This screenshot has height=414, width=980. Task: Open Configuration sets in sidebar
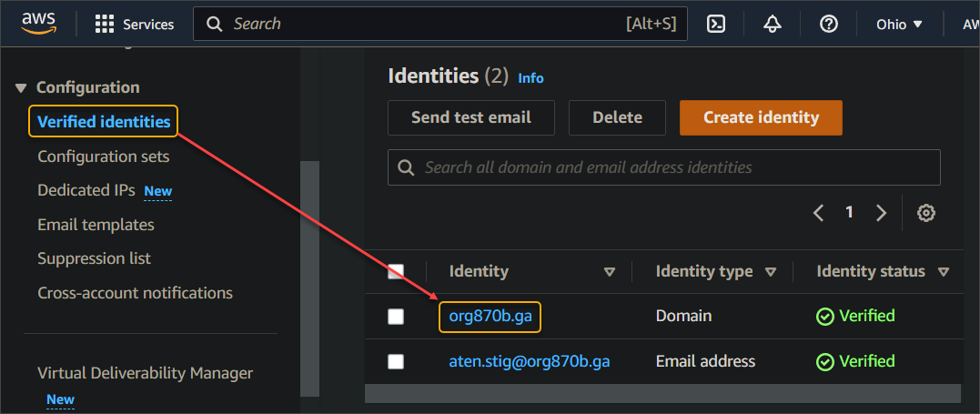104,157
